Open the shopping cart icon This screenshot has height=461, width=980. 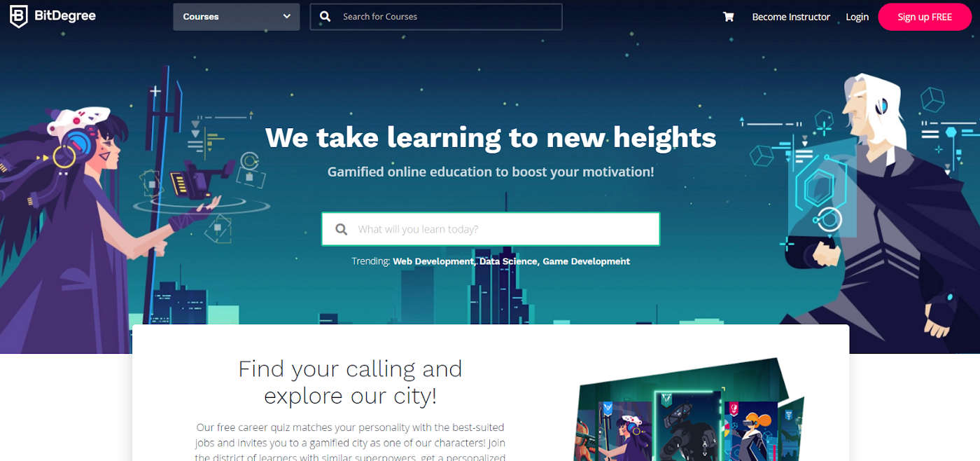pos(728,17)
